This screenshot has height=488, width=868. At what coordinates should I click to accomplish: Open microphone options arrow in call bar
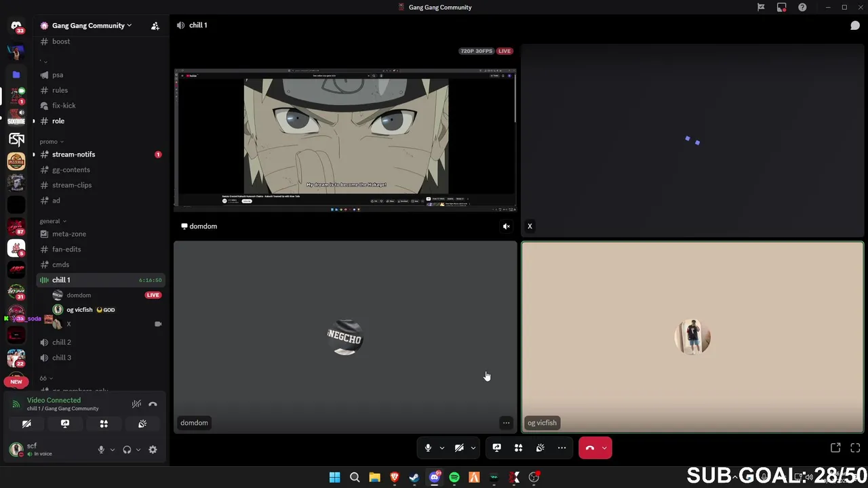click(441, 448)
